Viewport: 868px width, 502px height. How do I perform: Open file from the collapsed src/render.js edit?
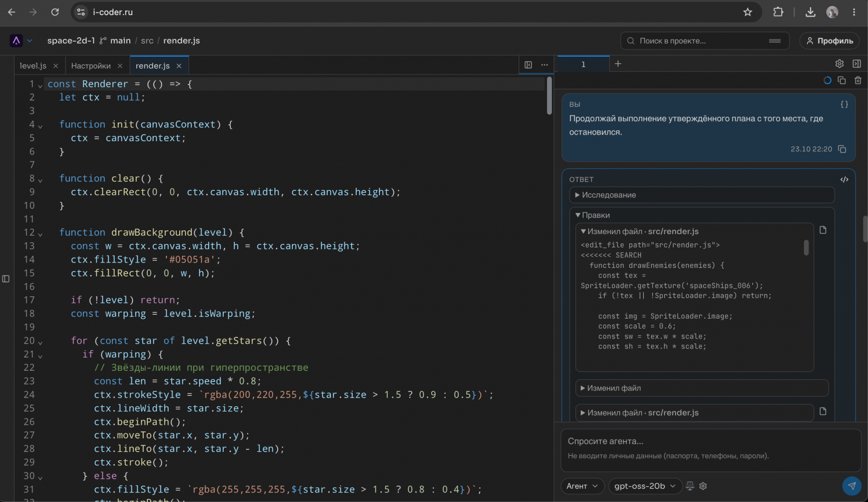[823, 411]
